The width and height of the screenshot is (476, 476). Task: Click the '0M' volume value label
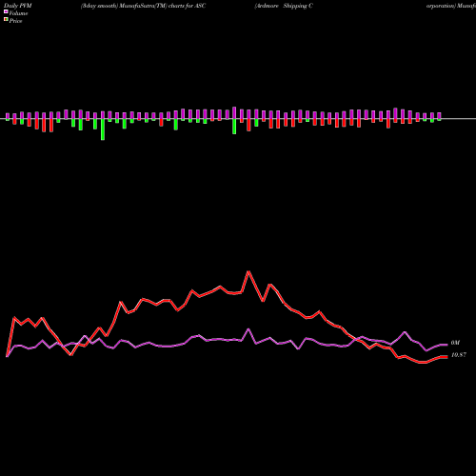coord(455,343)
